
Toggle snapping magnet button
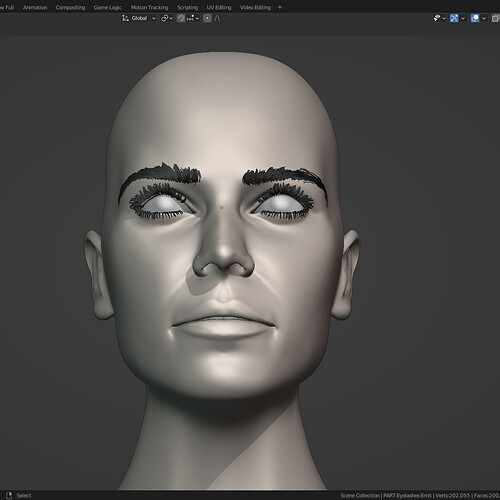(181, 18)
